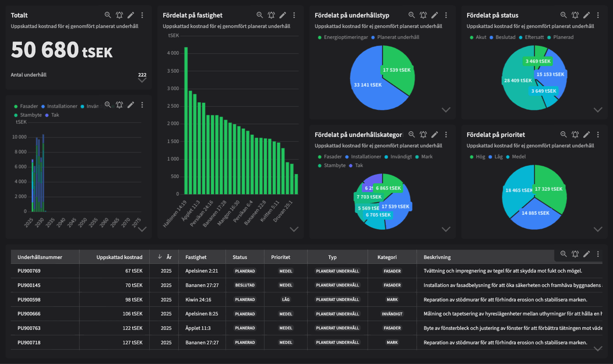Viewport: 613px width, 364px height.
Task: Expand the chevron on Fördelat på fastighet
Action: coord(294,229)
